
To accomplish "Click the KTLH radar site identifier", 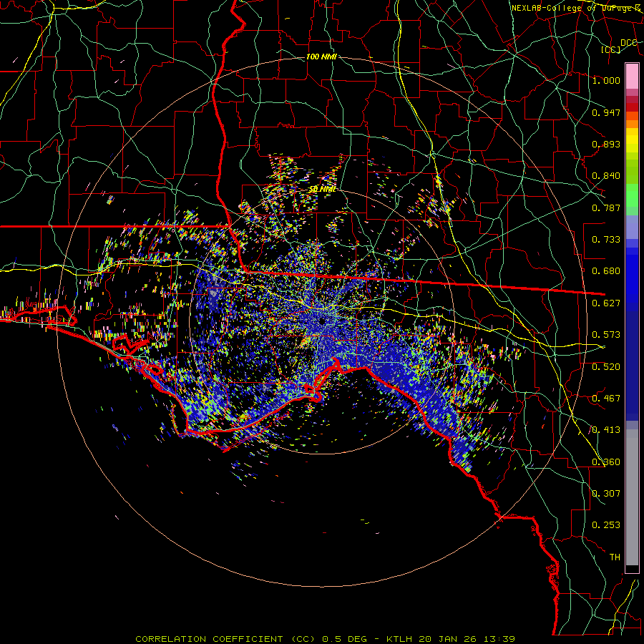I will point(401,639).
